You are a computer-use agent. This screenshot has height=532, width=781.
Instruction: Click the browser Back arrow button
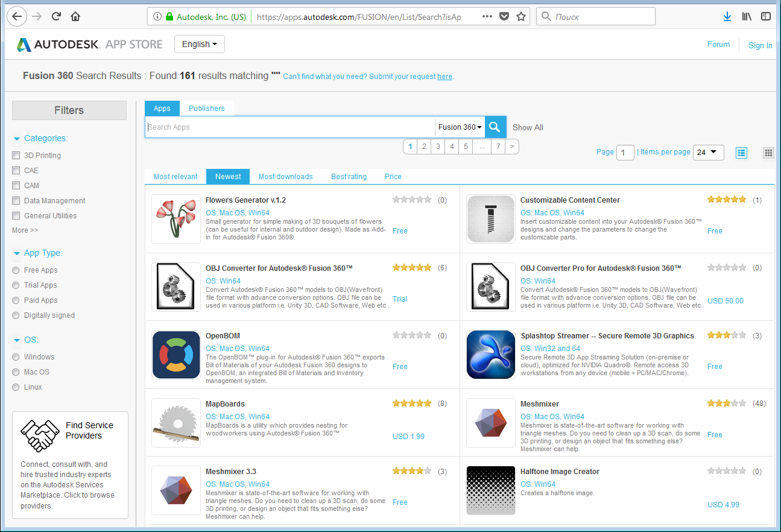pos(17,16)
